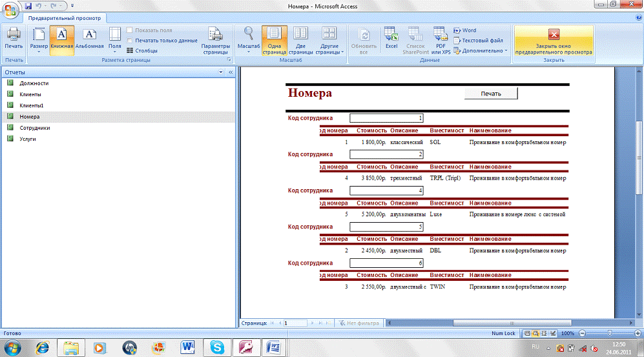The width and height of the screenshot is (644, 357).
Task: Select Предварительный просмотр ribbon tab
Action: 59,19
